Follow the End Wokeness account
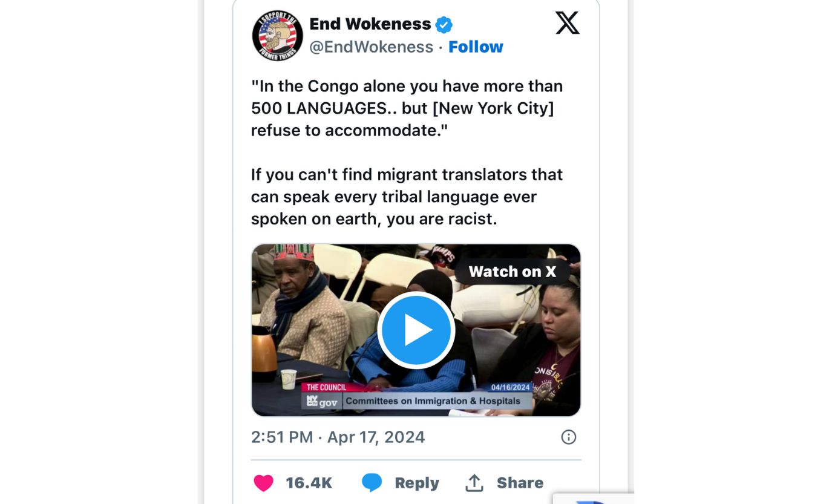Viewport: 832px width, 504px height. coord(476,47)
